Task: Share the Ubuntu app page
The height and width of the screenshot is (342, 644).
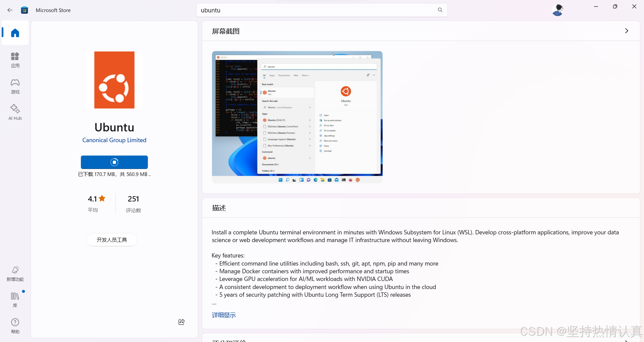Action: (x=181, y=322)
